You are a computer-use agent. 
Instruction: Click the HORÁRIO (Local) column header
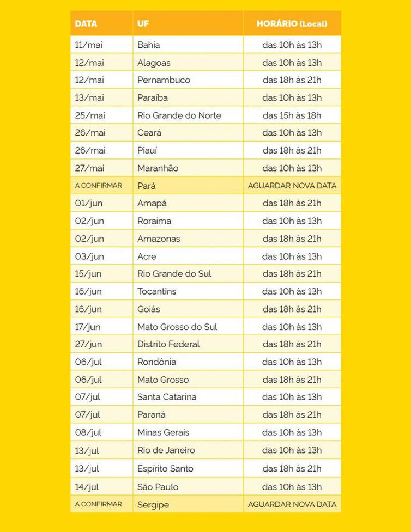(x=292, y=23)
